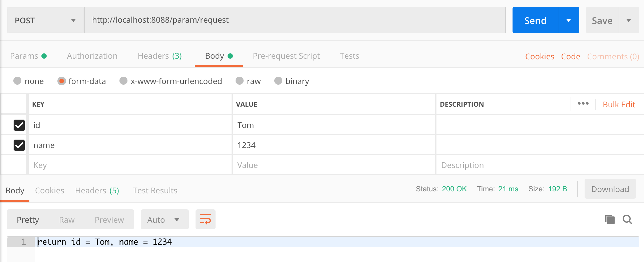The width and height of the screenshot is (644, 262).
Task: Open the Pre-request Script tab
Action: pyautogui.click(x=286, y=56)
